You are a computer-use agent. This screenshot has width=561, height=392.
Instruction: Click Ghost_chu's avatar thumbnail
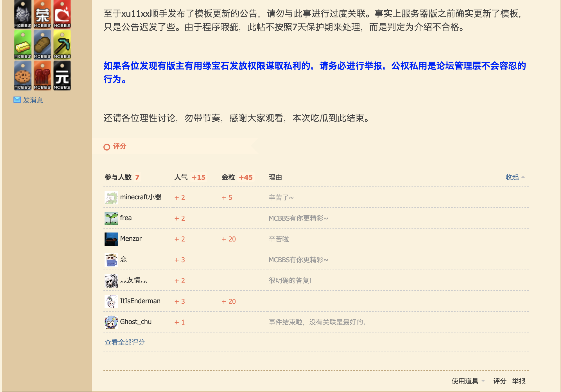click(x=111, y=322)
